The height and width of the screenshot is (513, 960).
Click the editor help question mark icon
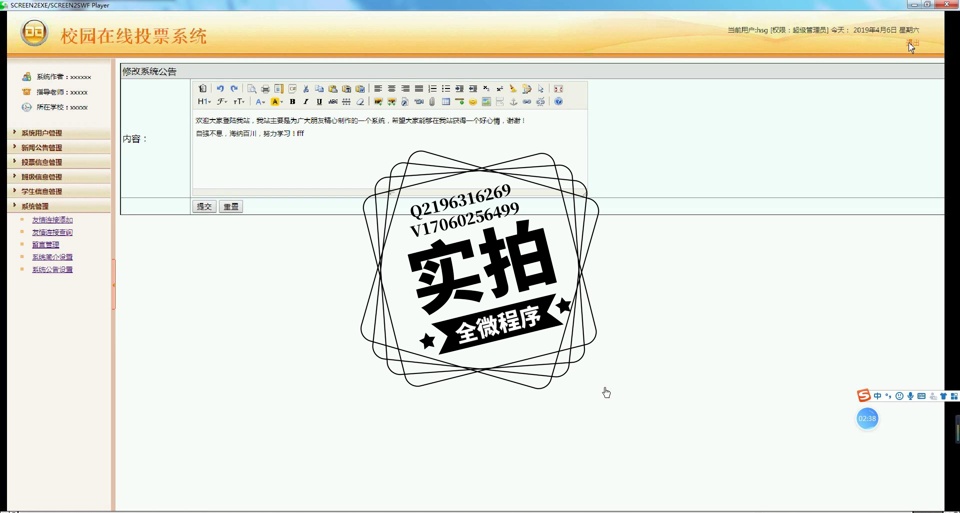558,102
